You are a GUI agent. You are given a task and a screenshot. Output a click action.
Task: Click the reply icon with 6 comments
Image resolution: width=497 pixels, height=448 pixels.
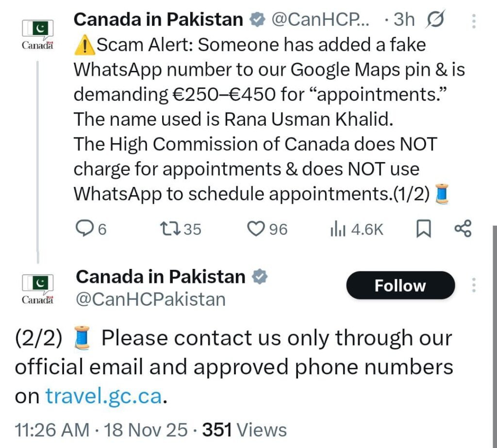[85, 229]
